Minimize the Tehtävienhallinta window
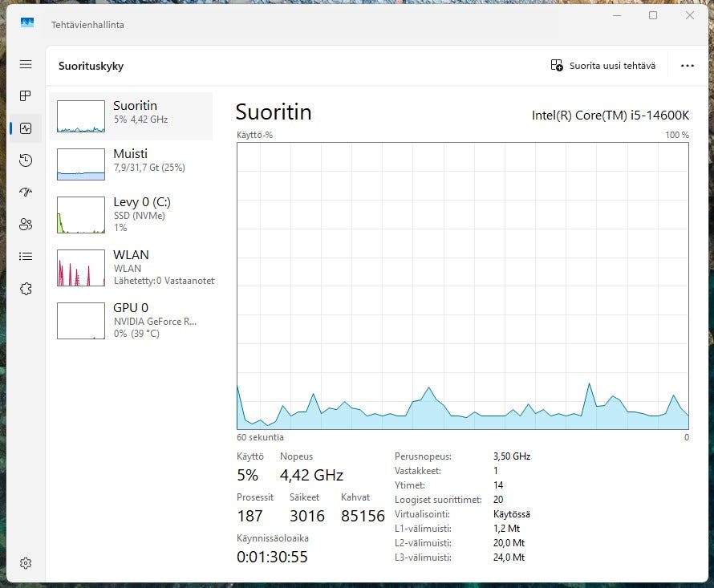 (x=616, y=16)
